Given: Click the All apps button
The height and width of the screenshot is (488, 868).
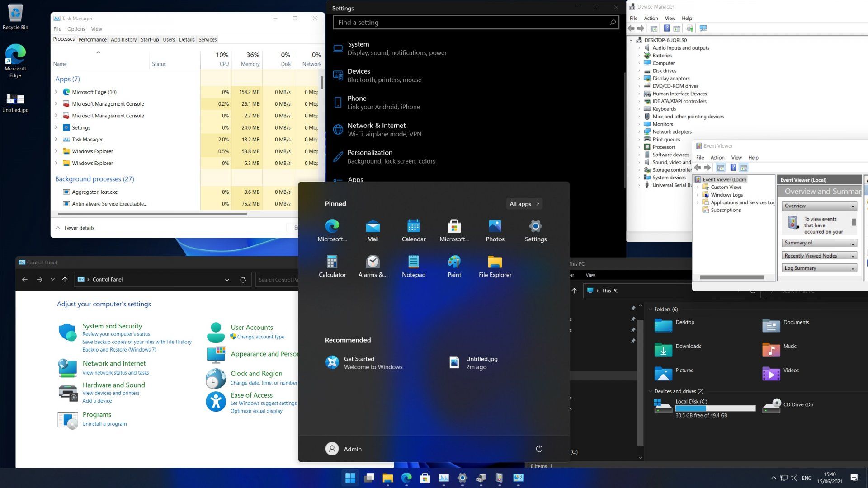Looking at the screenshot, I should [524, 204].
